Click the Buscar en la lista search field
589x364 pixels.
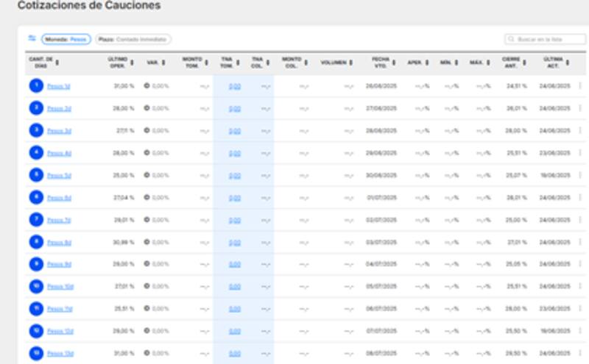coord(545,39)
